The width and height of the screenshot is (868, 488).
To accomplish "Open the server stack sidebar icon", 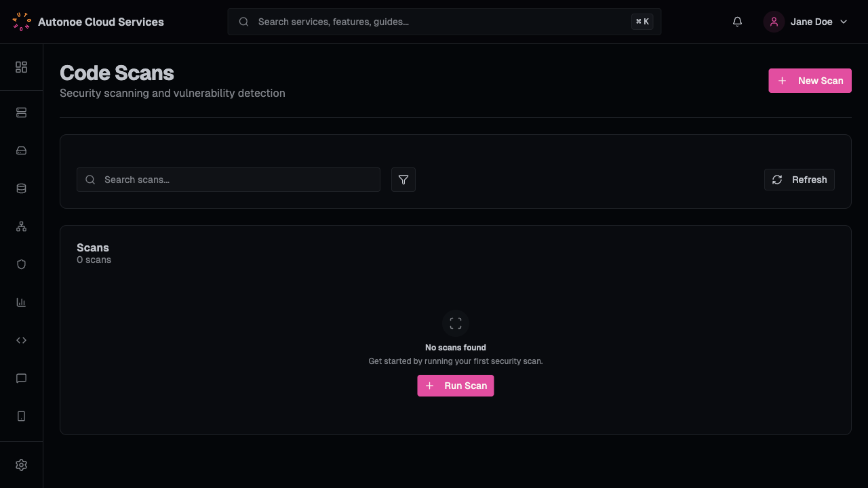I will click(21, 113).
